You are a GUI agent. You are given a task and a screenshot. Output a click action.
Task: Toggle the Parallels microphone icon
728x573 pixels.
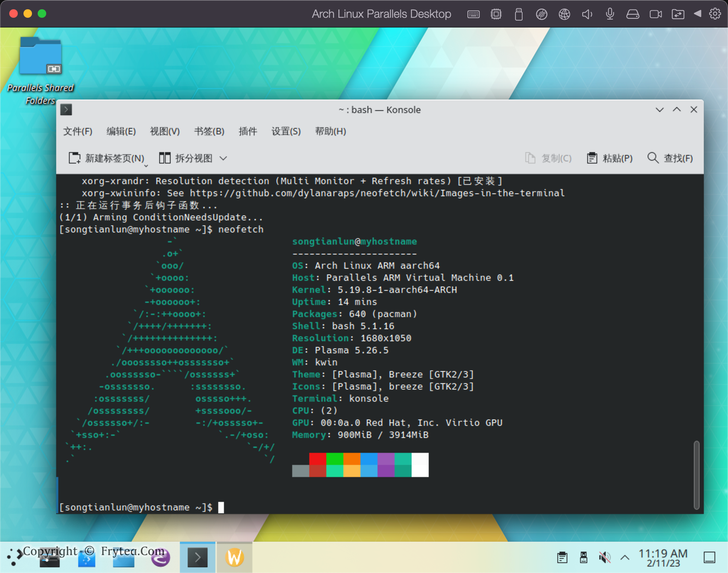coord(610,14)
